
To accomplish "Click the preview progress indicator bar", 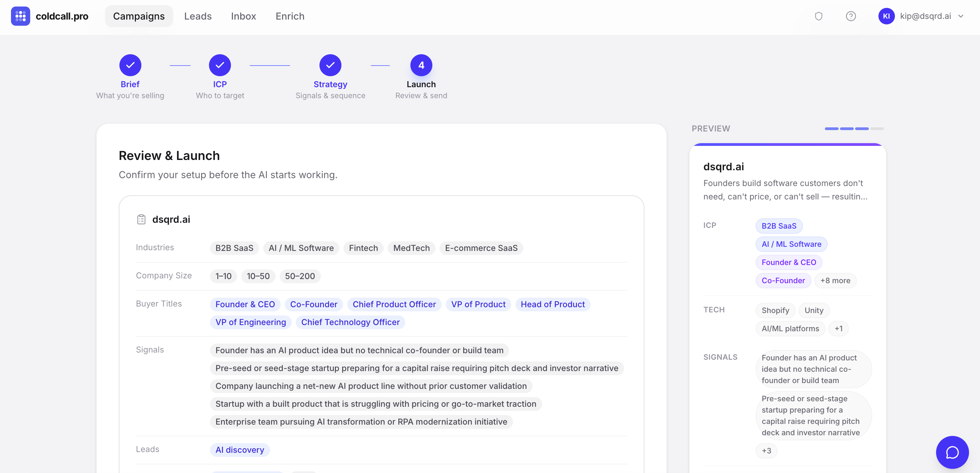I will click(x=854, y=129).
